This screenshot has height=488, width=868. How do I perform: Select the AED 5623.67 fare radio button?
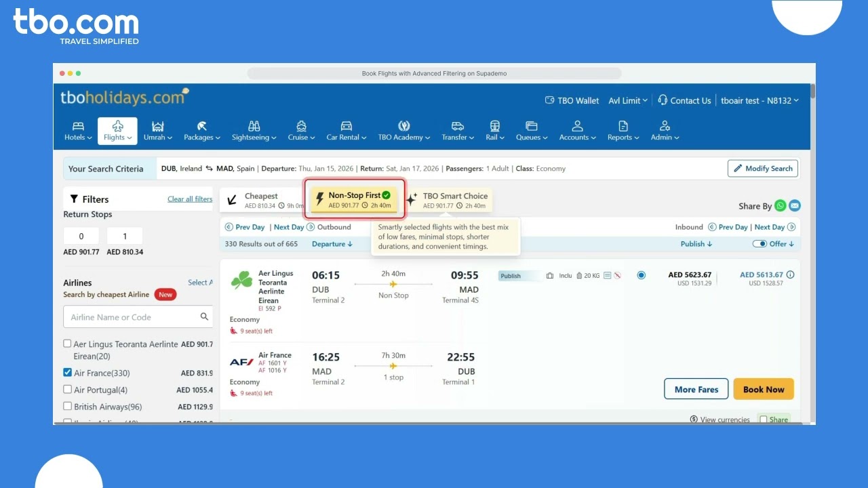(x=642, y=275)
